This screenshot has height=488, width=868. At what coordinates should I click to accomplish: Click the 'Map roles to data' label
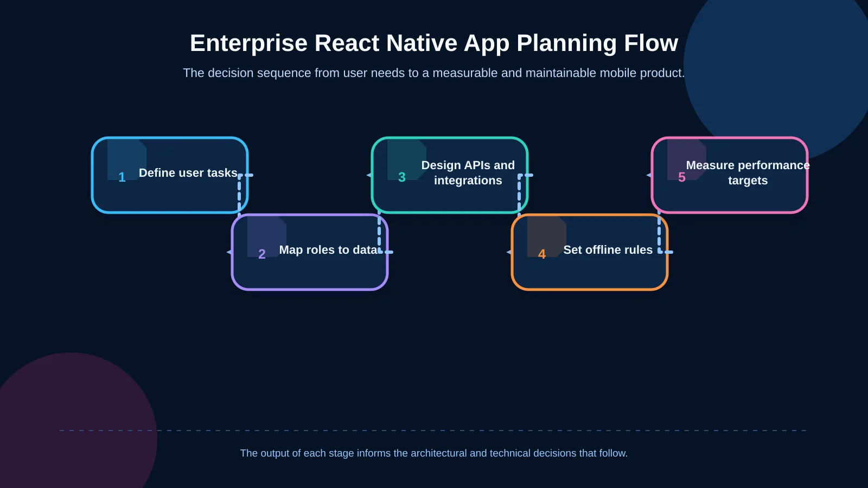328,250
